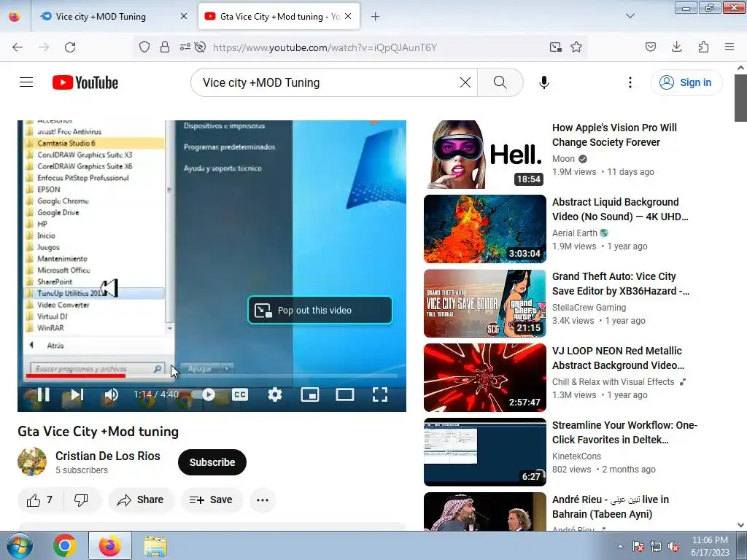
Task: Open Vice City Save Editor video thumbnail
Action: [485, 303]
